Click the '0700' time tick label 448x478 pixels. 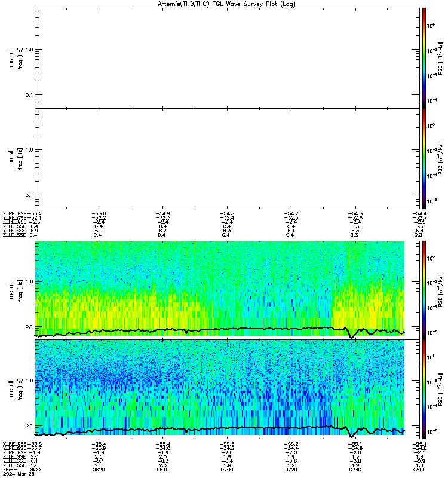227,470
